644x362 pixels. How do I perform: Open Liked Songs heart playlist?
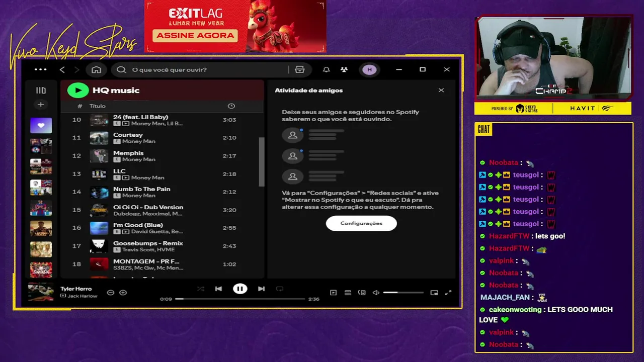(x=41, y=125)
